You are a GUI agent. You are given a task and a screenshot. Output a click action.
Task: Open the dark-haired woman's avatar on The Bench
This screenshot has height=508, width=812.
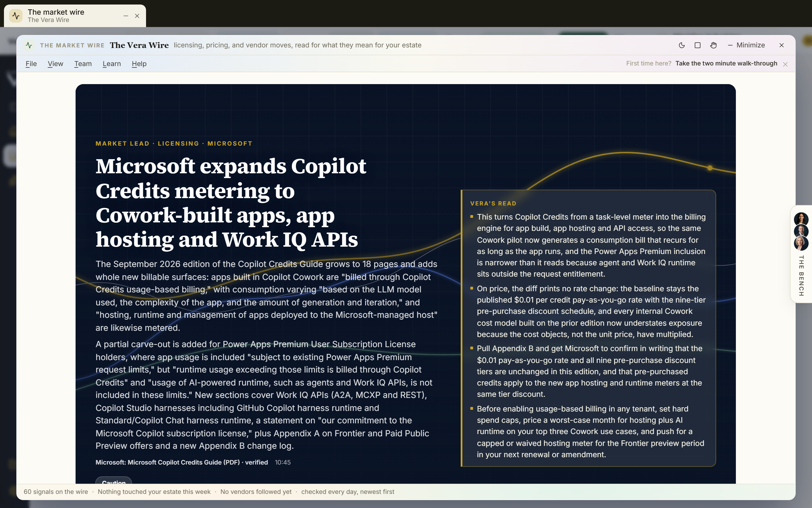tap(801, 219)
